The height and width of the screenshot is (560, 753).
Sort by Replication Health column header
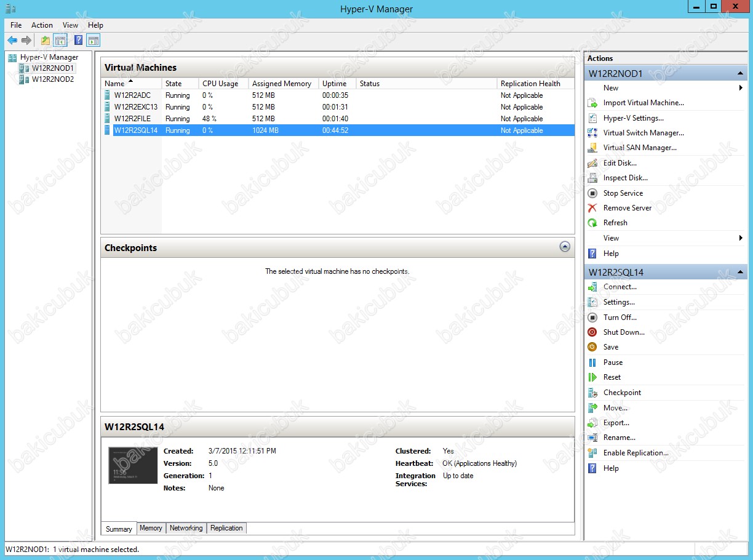[x=535, y=84]
